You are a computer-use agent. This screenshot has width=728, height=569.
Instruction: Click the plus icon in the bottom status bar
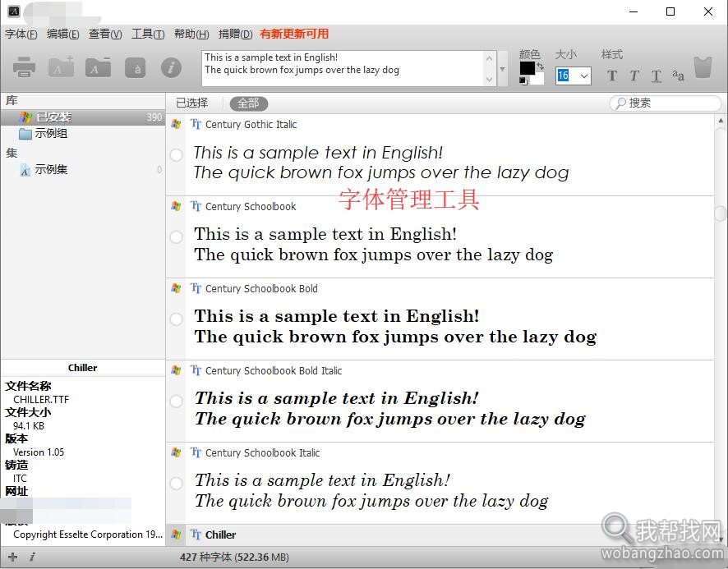tap(12, 557)
